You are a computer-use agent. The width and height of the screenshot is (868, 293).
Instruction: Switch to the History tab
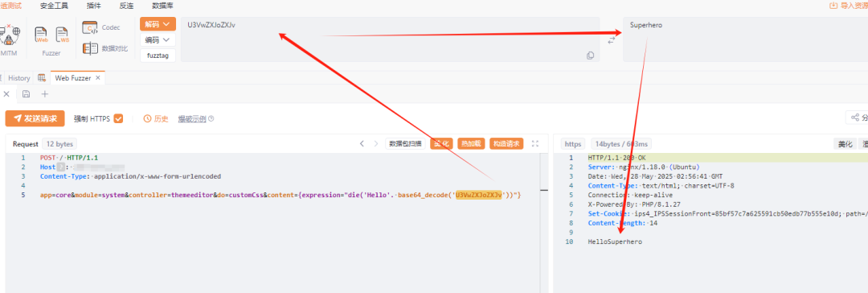[x=18, y=78]
